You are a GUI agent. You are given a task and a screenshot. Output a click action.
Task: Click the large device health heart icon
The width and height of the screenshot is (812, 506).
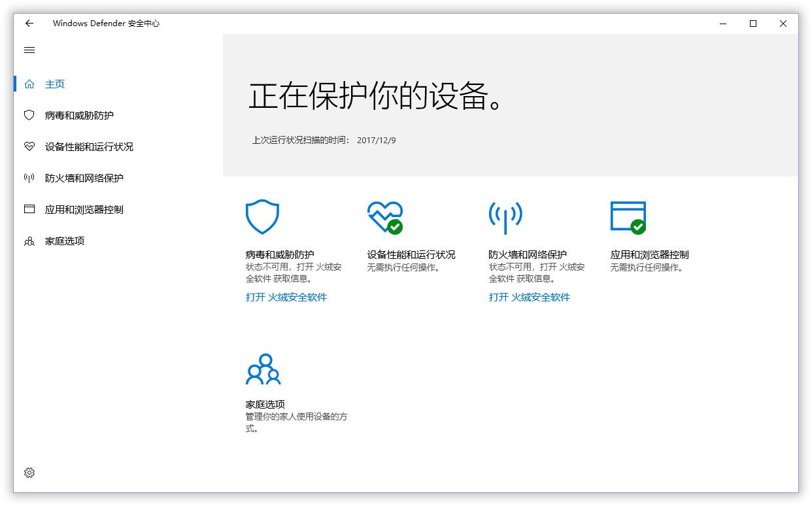coord(385,217)
